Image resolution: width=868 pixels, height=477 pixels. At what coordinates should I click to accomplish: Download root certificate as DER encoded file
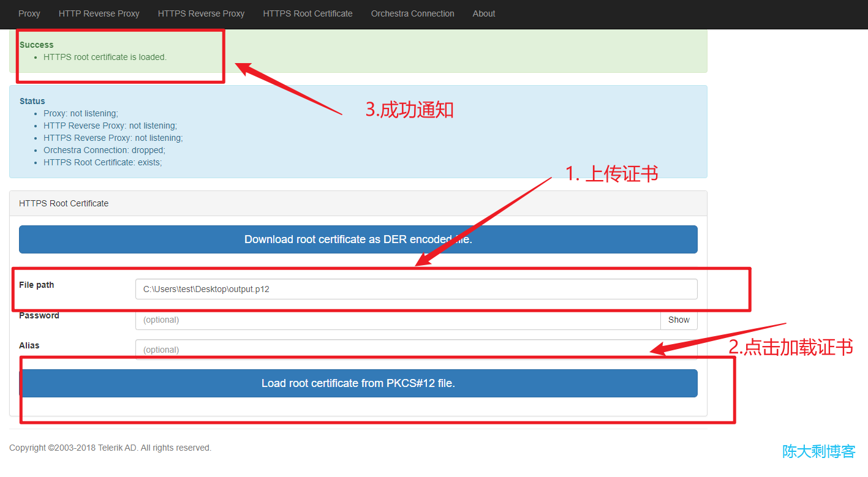click(358, 239)
